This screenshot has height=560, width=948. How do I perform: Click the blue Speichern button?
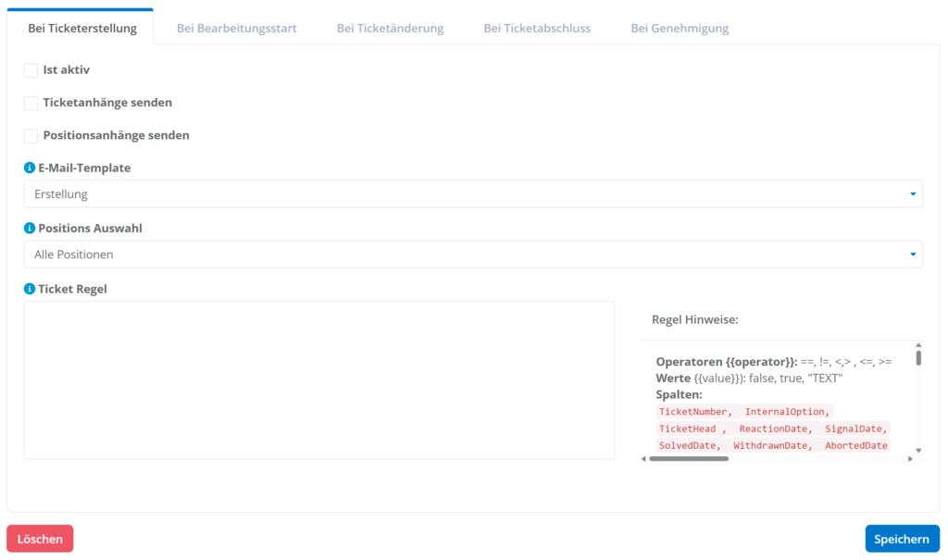tap(902, 539)
